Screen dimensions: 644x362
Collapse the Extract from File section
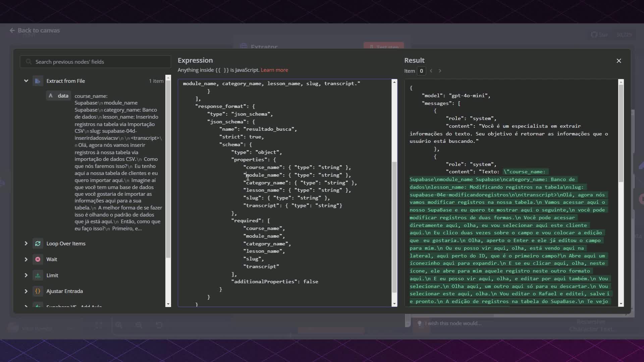point(26,81)
